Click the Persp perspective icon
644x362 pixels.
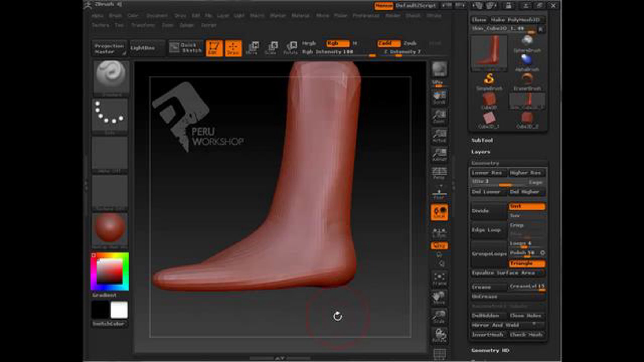click(x=439, y=173)
